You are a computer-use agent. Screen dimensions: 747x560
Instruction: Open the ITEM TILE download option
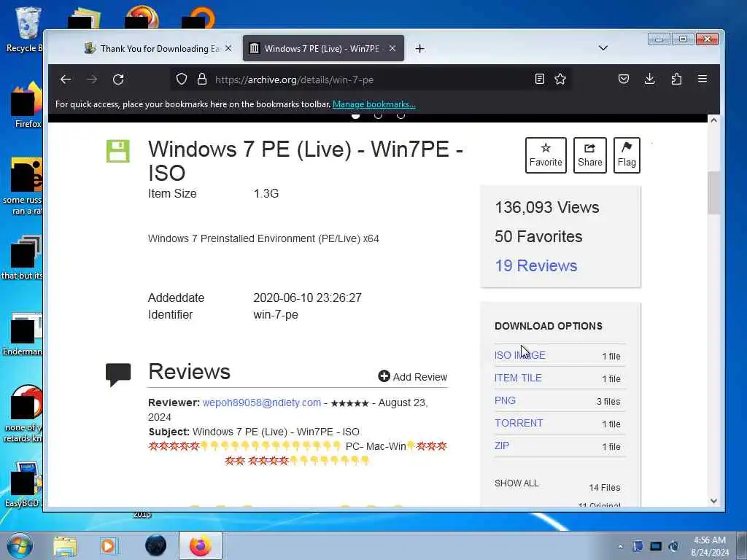[518, 378]
